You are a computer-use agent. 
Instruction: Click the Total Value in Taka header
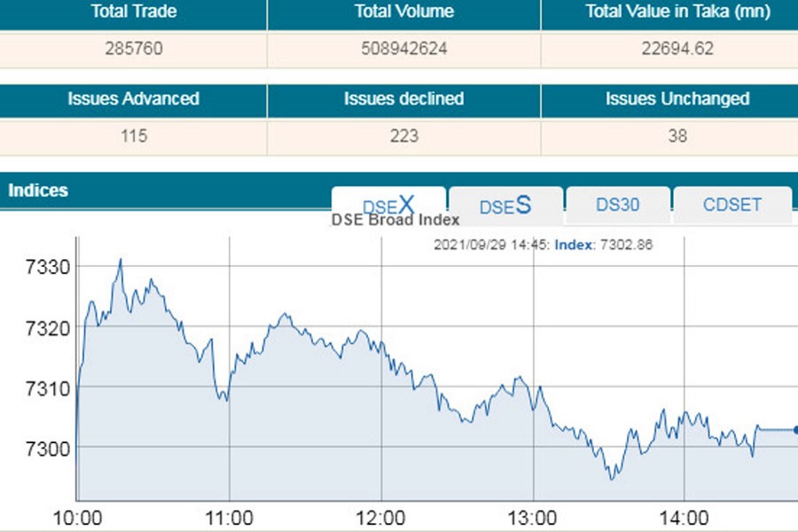coord(677,12)
